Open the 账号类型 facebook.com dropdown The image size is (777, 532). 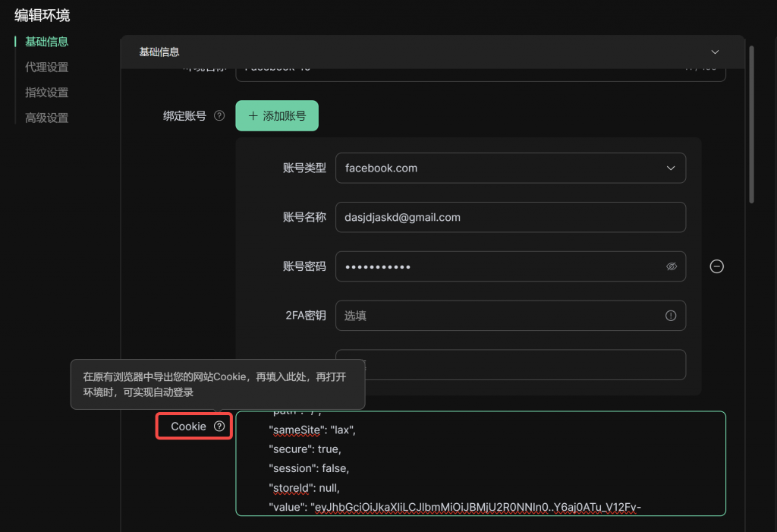[510, 168]
